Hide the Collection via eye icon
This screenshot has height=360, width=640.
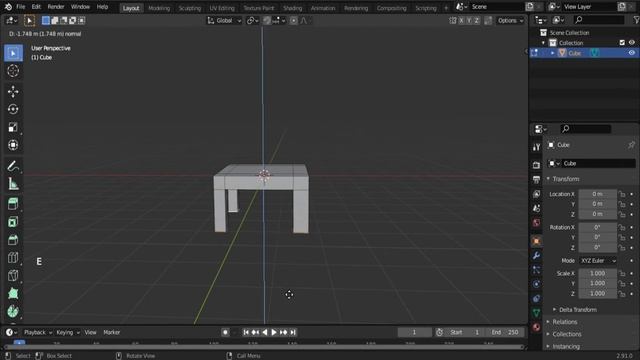pyautogui.click(x=631, y=42)
